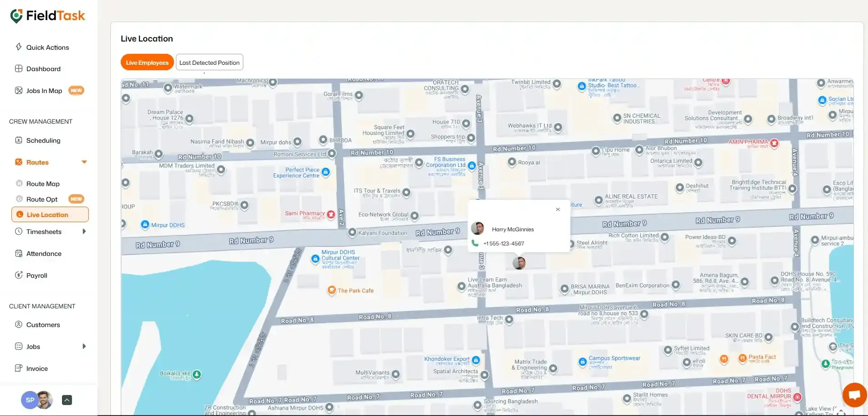Image resolution: width=868 pixels, height=416 pixels.
Task: Click Harry McGinnies photo in popup
Action: click(x=478, y=229)
